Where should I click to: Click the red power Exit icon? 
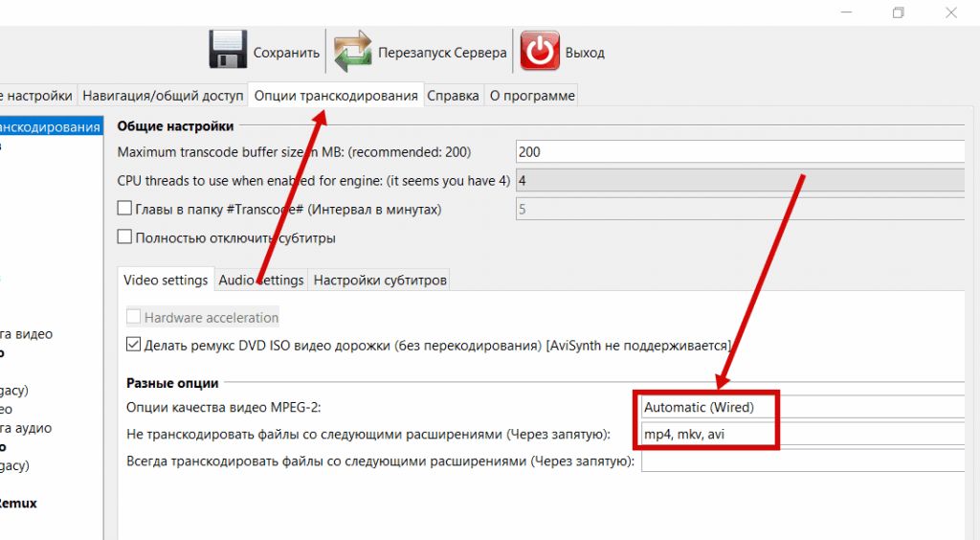(x=540, y=51)
